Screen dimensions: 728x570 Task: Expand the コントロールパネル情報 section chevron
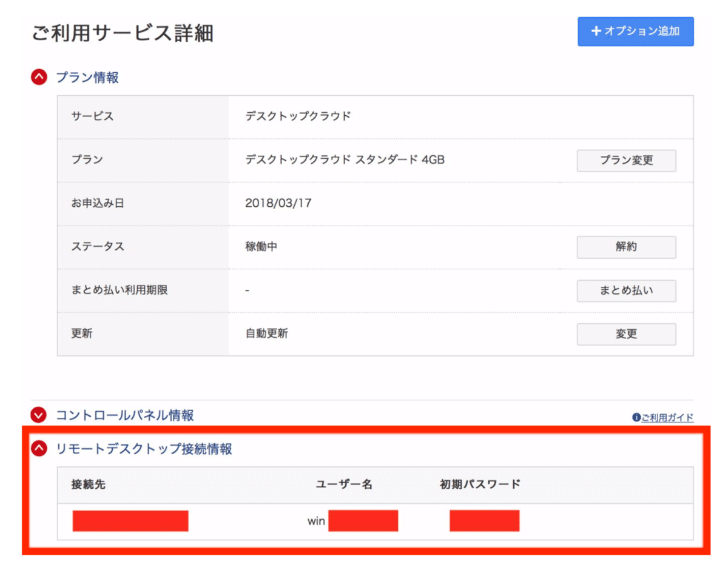pyautogui.click(x=39, y=415)
